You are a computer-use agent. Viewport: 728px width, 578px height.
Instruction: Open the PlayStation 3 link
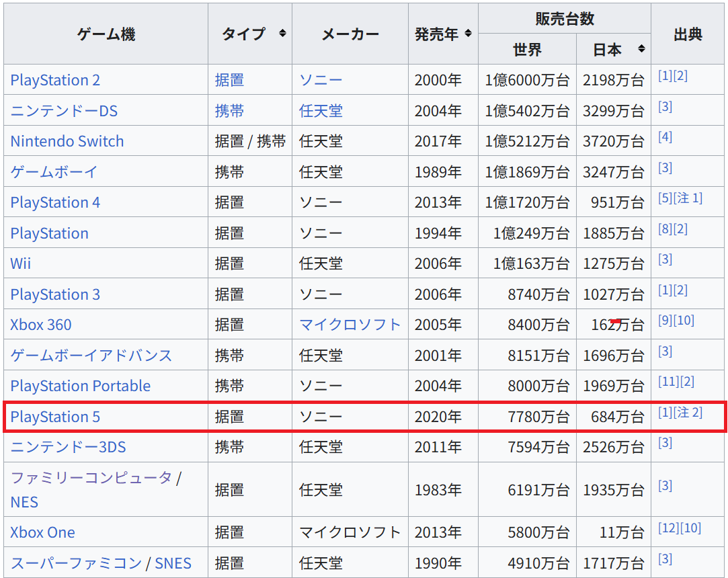tap(55, 294)
